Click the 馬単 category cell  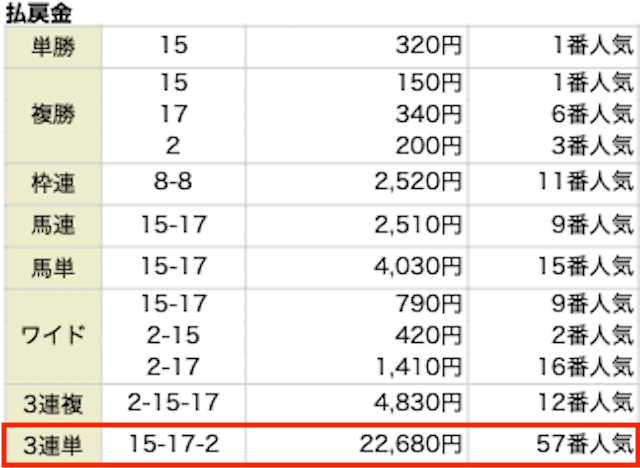53,268
